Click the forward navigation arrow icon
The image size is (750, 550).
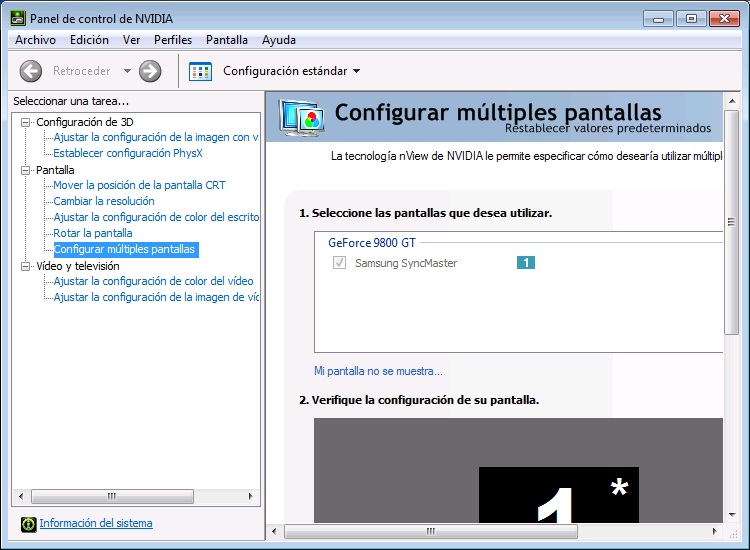click(x=150, y=71)
